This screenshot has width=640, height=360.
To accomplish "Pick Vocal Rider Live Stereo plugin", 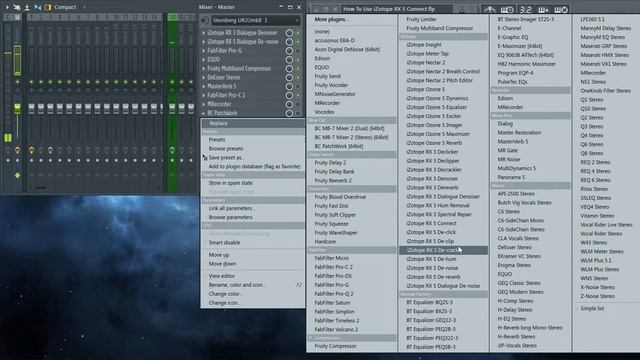I will click(606, 225).
